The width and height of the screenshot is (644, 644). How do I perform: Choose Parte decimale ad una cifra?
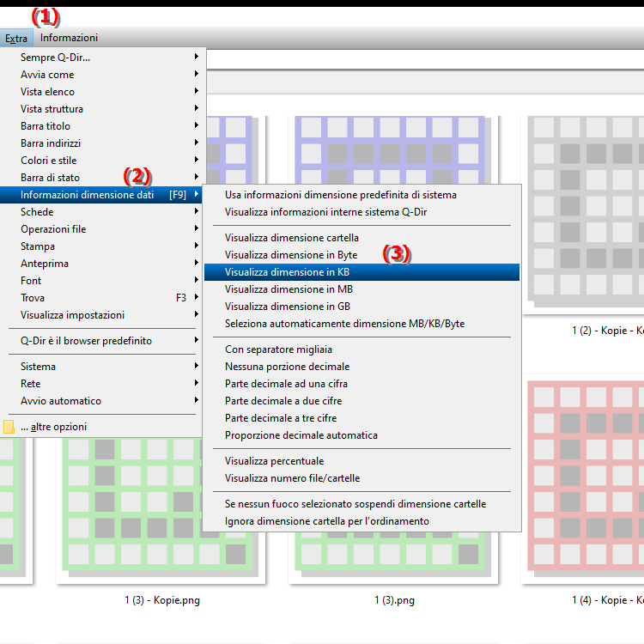(x=361, y=384)
